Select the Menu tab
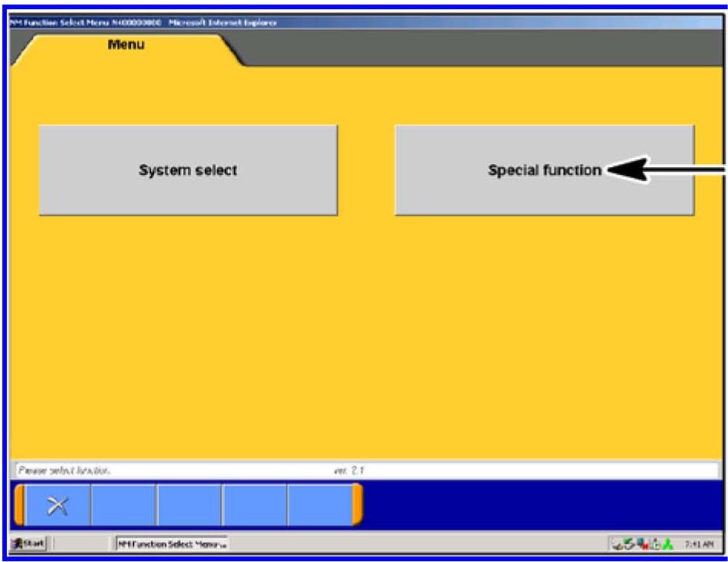 pyautogui.click(x=126, y=45)
